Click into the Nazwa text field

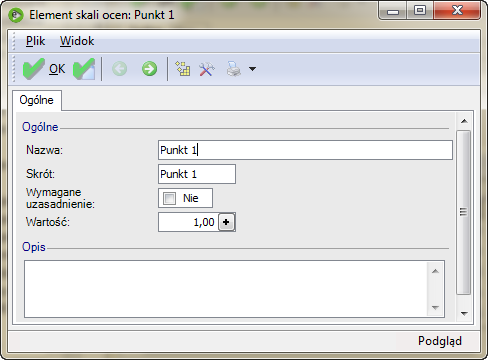coord(305,150)
